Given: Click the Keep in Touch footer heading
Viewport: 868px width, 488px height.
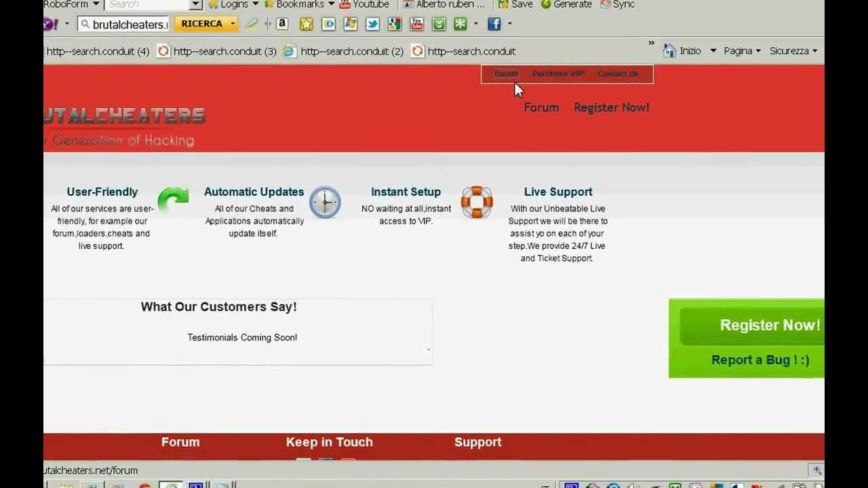Looking at the screenshot, I should (330, 442).
